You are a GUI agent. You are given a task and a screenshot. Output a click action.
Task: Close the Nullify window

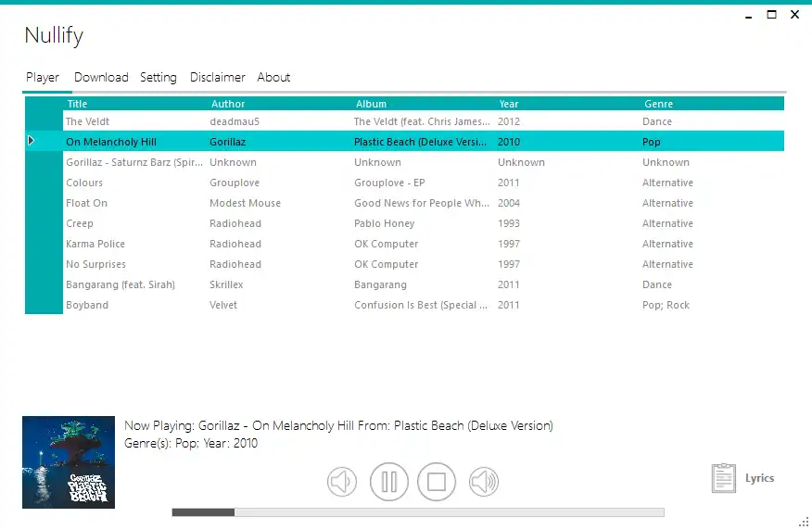(x=795, y=15)
